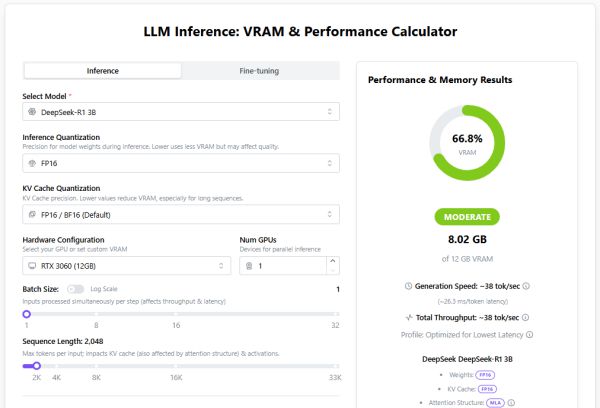The width and height of the screenshot is (600, 408).
Task: Click the Generation Speed info icon
Action: pyautogui.click(x=526, y=286)
